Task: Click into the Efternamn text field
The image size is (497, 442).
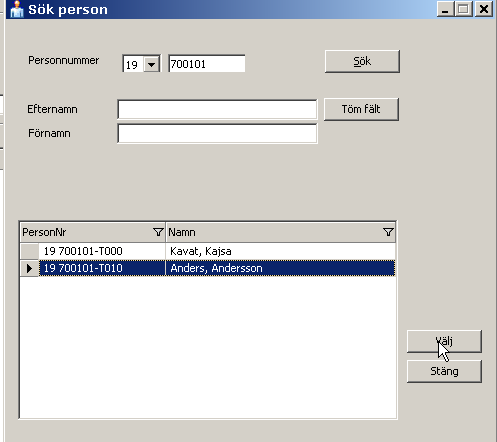Action: coord(217,109)
